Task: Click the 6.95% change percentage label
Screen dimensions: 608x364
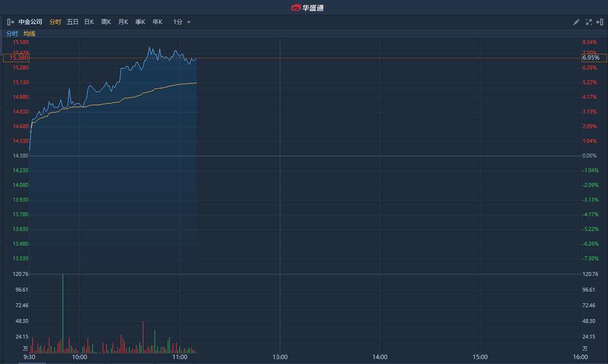Action: [x=591, y=58]
